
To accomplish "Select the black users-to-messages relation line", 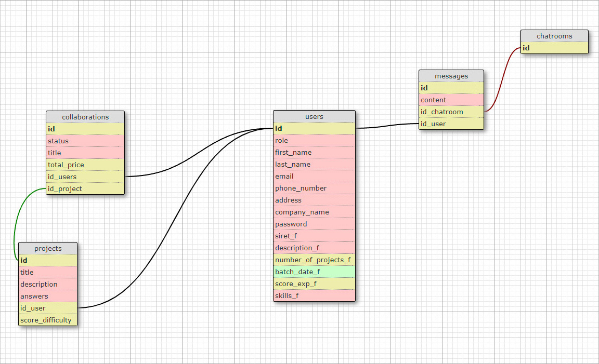I will coord(388,126).
